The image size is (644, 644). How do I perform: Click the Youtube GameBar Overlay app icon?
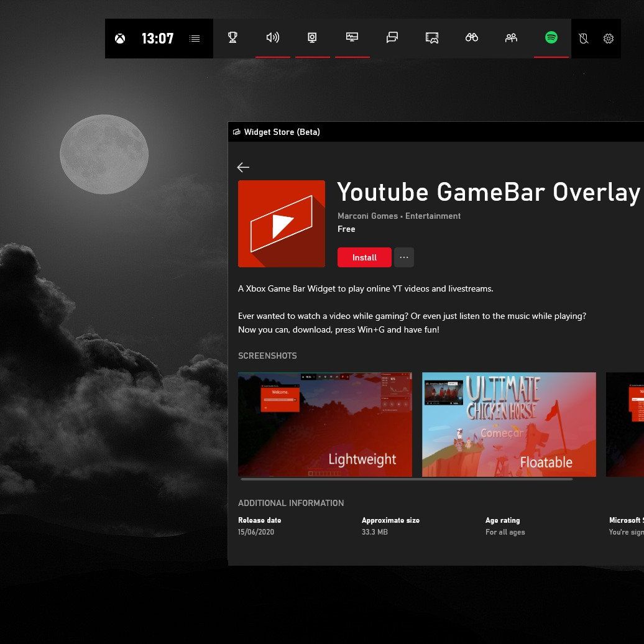pyautogui.click(x=282, y=224)
